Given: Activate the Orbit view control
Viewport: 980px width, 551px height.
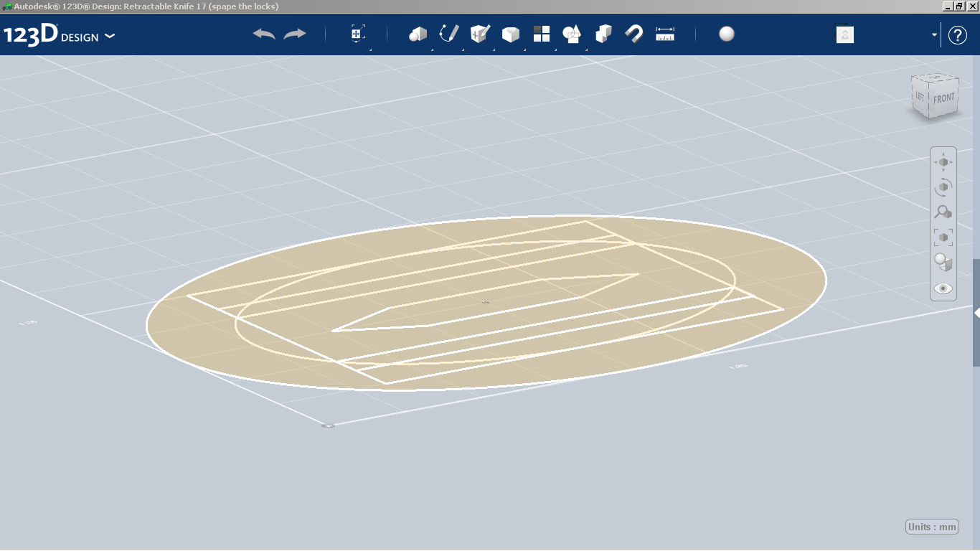Looking at the screenshot, I should pos(943,187).
